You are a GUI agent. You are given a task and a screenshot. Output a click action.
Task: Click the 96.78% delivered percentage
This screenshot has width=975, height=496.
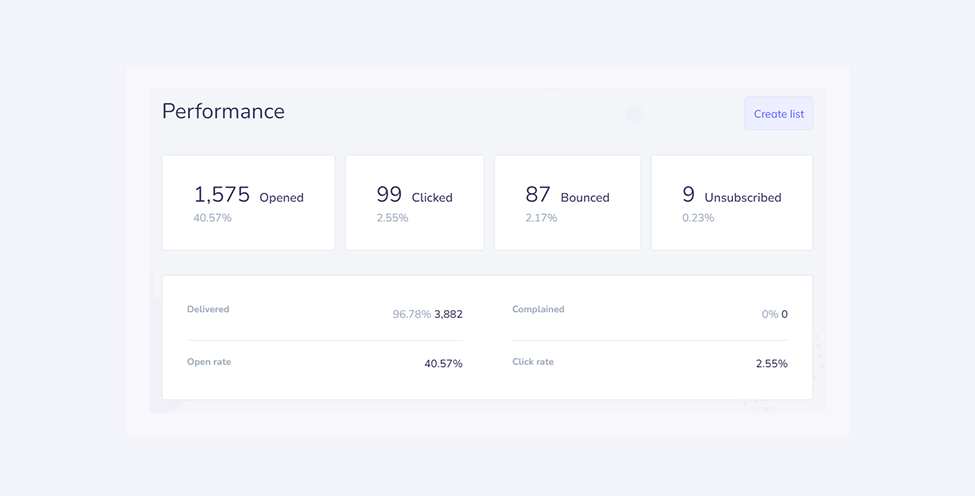(x=411, y=314)
